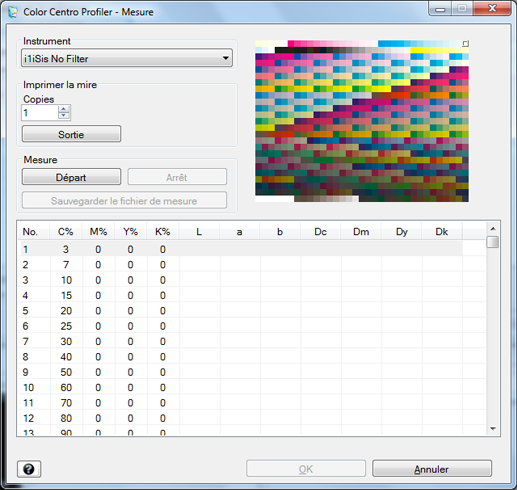Image resolution: width=517 pixels, height=490 pixels.
Task: Click the Color Centro Profiler title bar icon
Action: point(13,12)
